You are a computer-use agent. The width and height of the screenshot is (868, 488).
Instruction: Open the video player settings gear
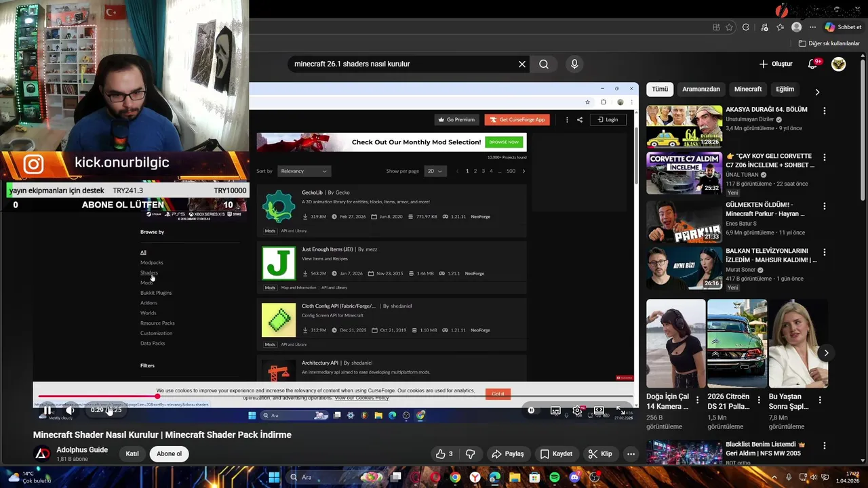pos(577,410)
